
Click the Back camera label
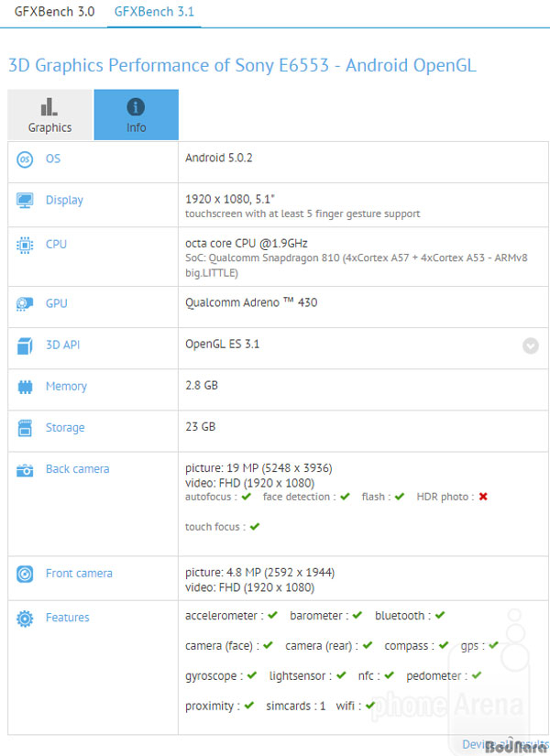[77, 468]
